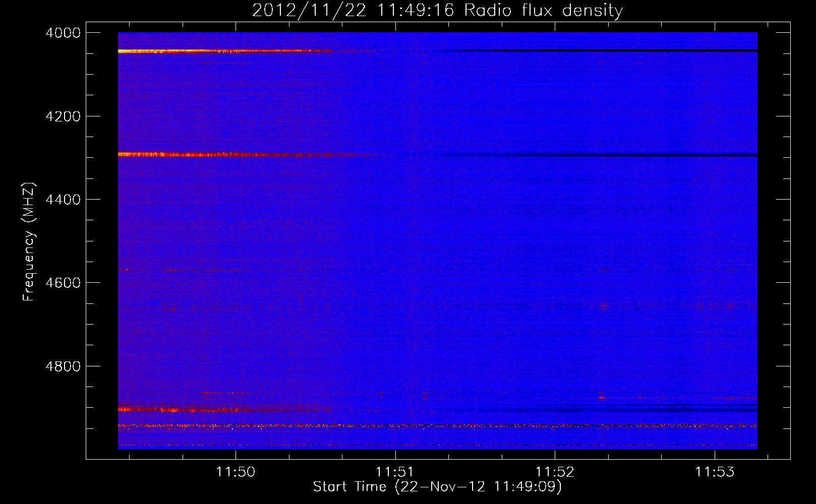
Task: Click the 11:51 time tick label
Action: pos(395,472)
